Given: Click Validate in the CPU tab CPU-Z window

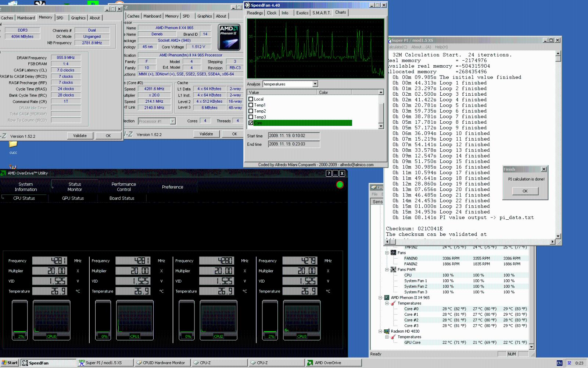Looking at the screenshot, I should tap(206, 134).
